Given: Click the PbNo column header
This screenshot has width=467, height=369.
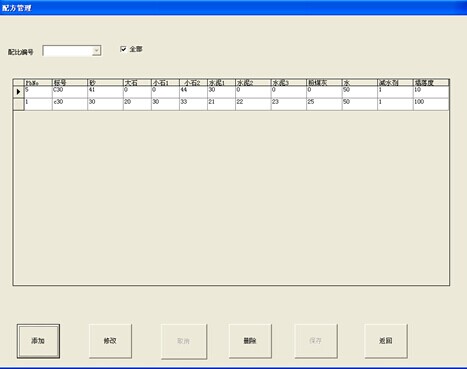Looking at the screenshot, I should click(x=38, y=83).
